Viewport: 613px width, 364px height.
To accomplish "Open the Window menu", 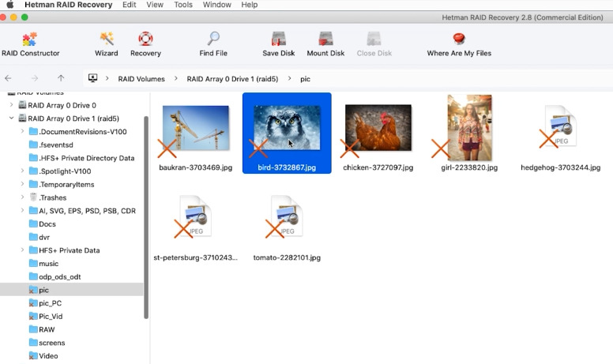I will pyautogui.click(x=217, y=5).
